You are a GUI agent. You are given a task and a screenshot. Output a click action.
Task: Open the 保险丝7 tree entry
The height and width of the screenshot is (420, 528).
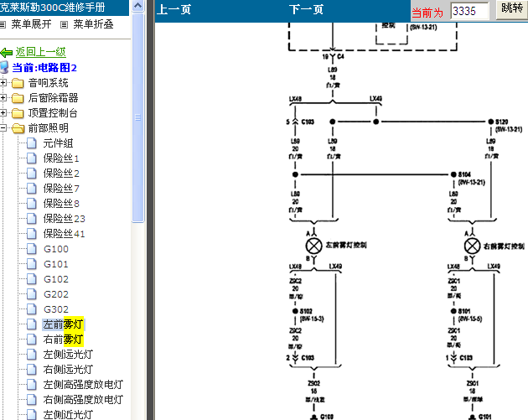pos(61,189)
